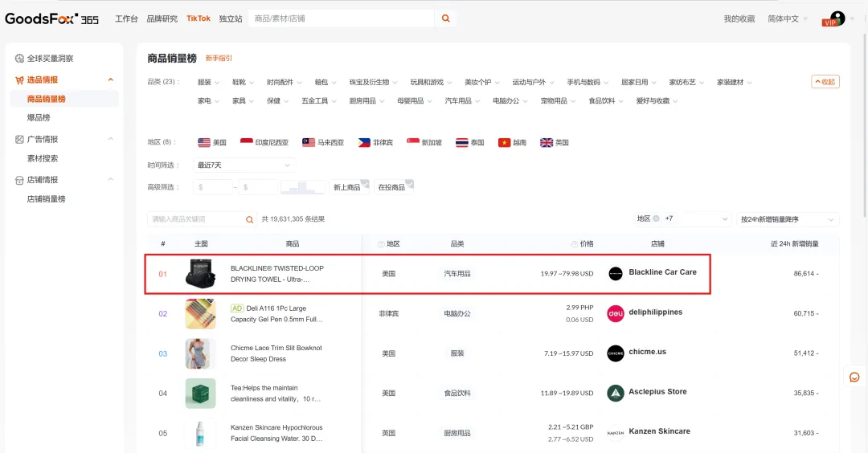Switch to the TikTok top tab
Viewport: 868px width, 453px height.
pos(199,18)
